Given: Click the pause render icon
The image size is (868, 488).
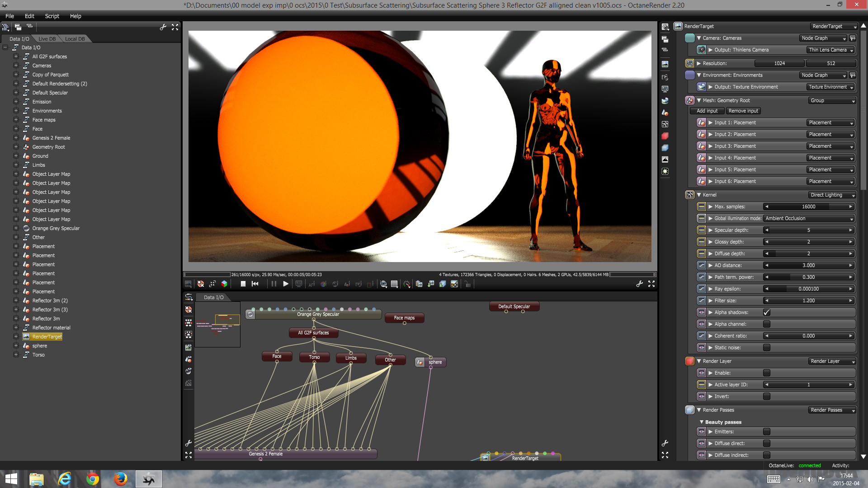Looking at the screenshot, I should pos(274,284).
